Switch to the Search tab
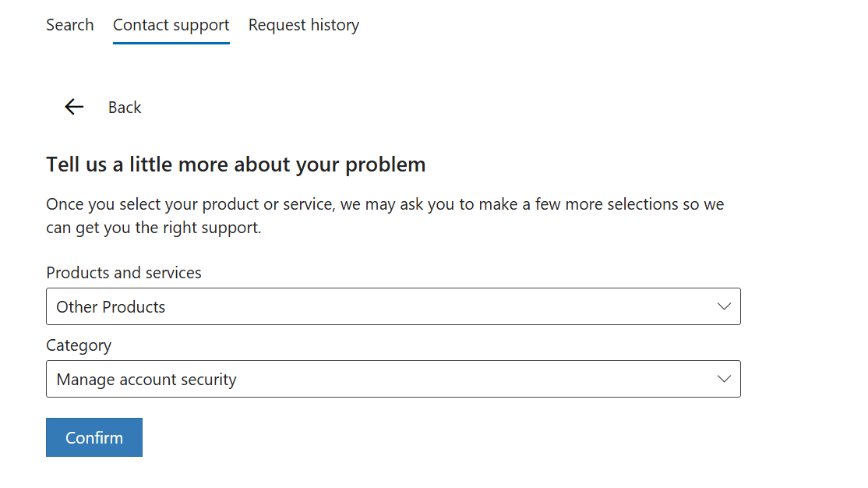Viewport: 868px width, 488px height. 69,25
